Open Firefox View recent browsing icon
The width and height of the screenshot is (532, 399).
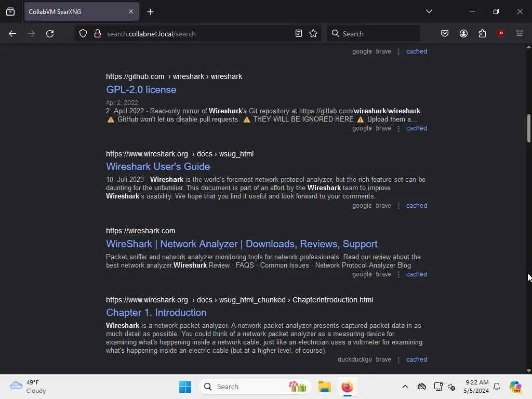click(x=10, y=11)
